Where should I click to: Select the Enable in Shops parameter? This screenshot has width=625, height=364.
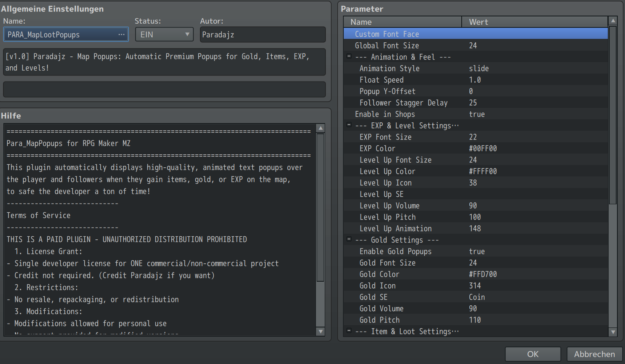[x=385, y=114]
